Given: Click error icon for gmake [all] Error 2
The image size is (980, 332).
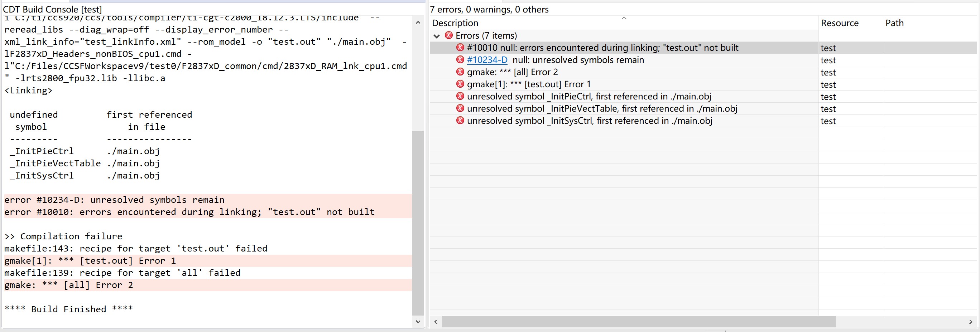Looking at the screenshot, I should [x=460, y=72].
